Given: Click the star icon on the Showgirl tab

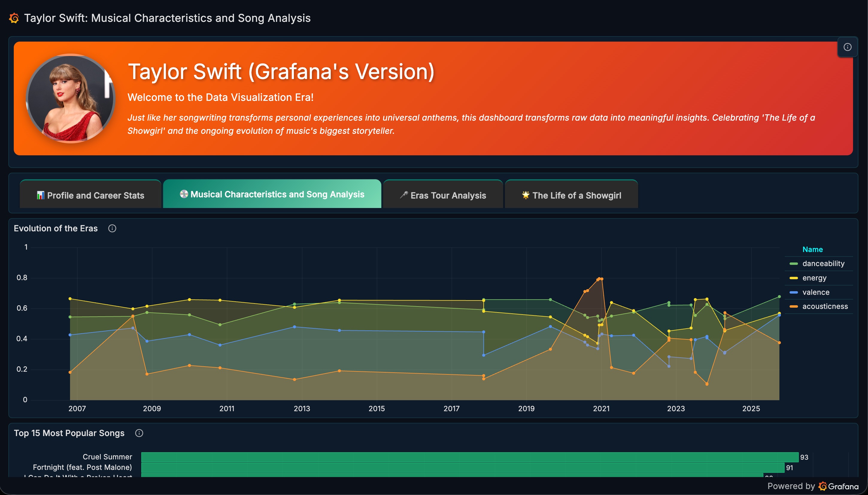Looking at the screenshot, I should tap(526, 195).
